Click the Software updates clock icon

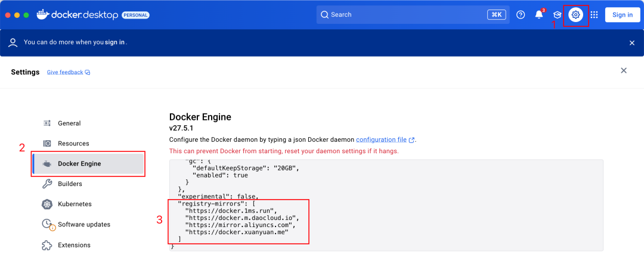pyautogui.click(x=48, y=225)
